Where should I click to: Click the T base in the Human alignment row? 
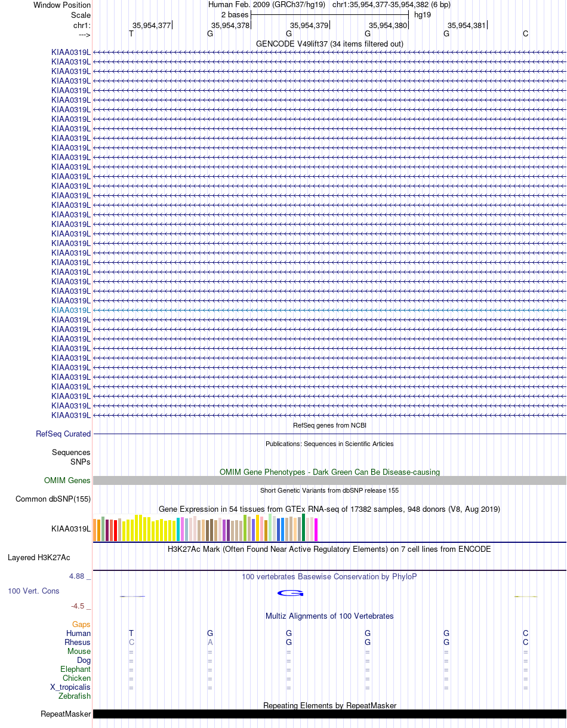tap(131, 634)
